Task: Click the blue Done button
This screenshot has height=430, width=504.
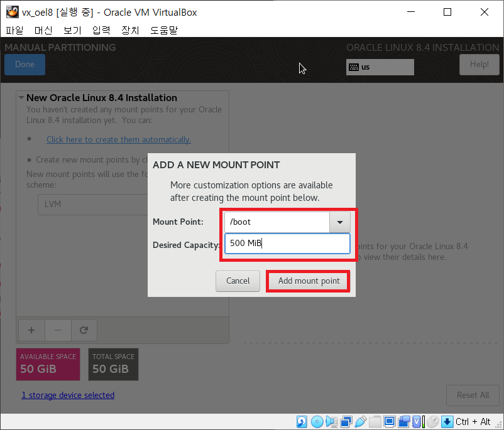Action: click(x=25, y=64)
